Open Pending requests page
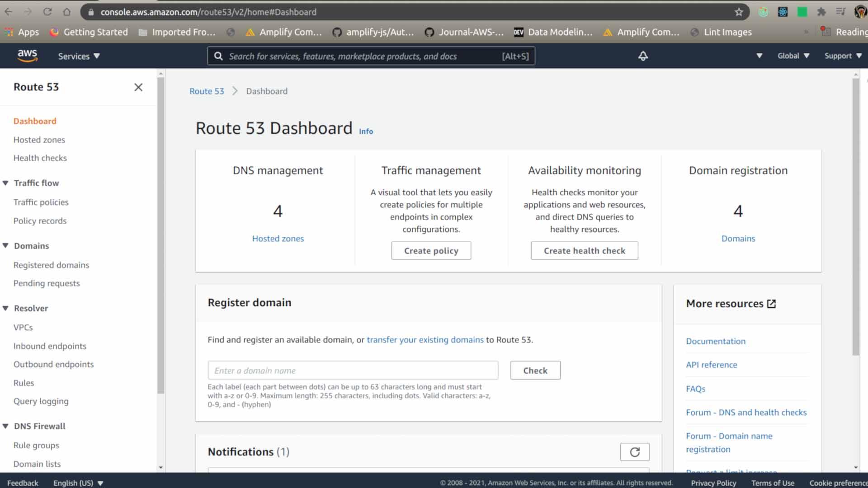The image size is (868, 488). (x=47, y=283)
